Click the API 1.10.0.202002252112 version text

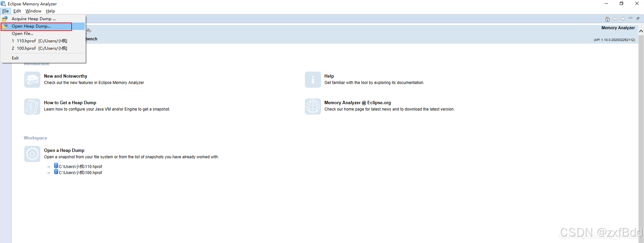pos(614,40)
